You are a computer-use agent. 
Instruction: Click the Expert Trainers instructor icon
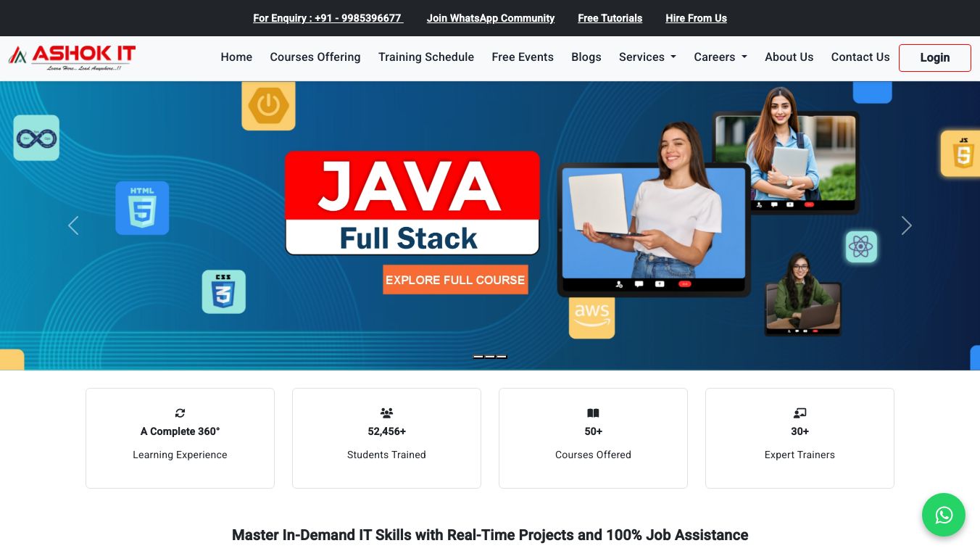coord(800,413)
